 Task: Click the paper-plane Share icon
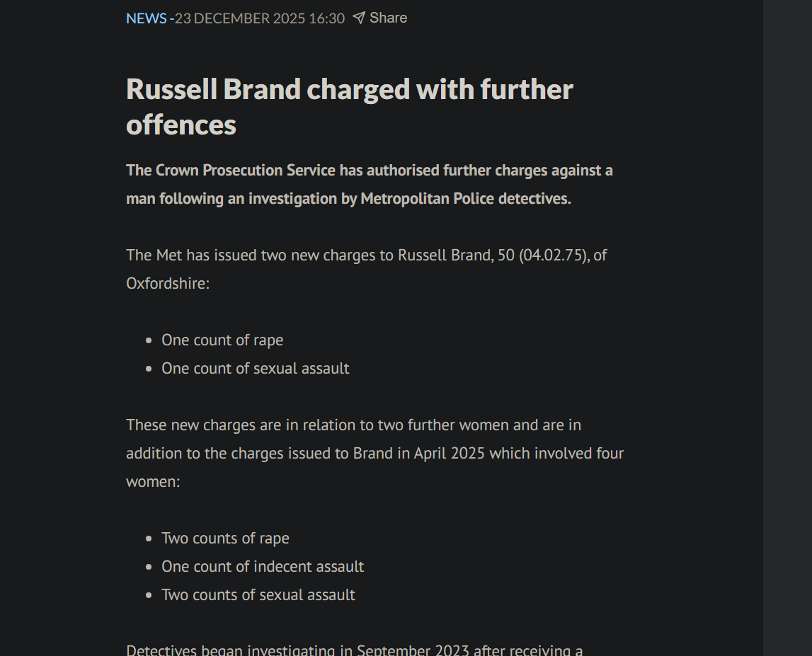pyautogui.click(x=359, y=18)
